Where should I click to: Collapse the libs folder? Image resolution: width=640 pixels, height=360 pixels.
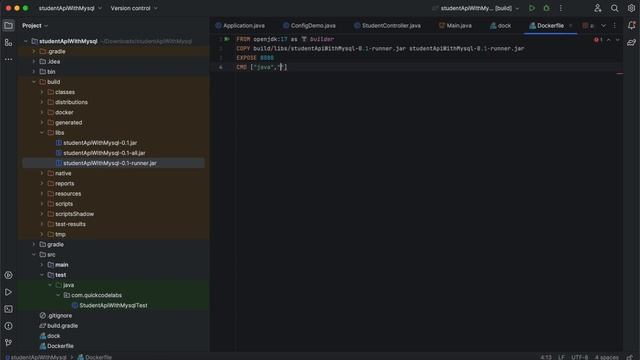click(42, 133)
